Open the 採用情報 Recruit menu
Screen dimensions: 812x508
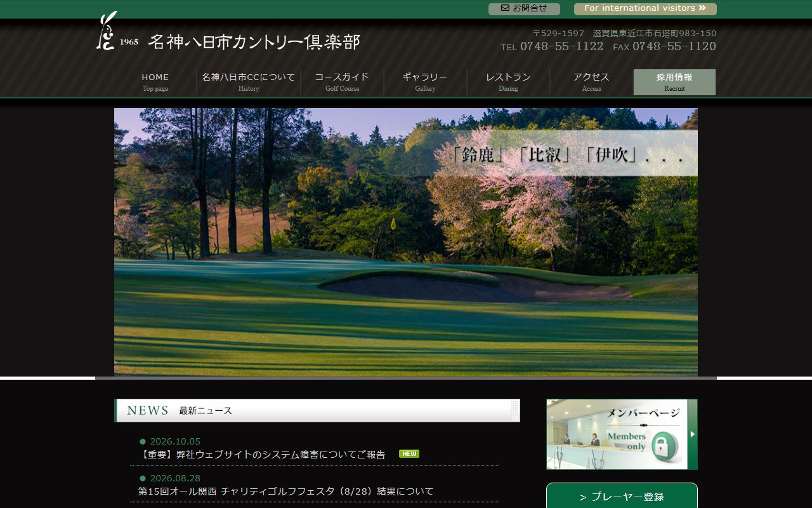click(674, 83)
